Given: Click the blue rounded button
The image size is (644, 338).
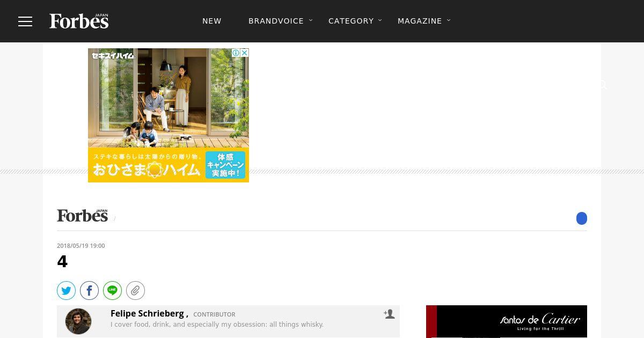Looking at the screenshot, I should (582, 218).
